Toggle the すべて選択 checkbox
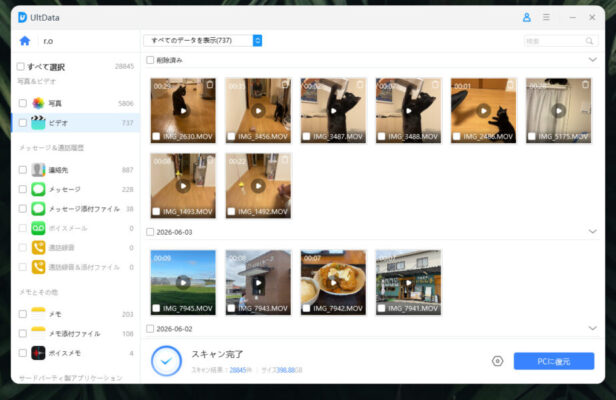Screen dimensions: 616x400 (x=21, y=66)
